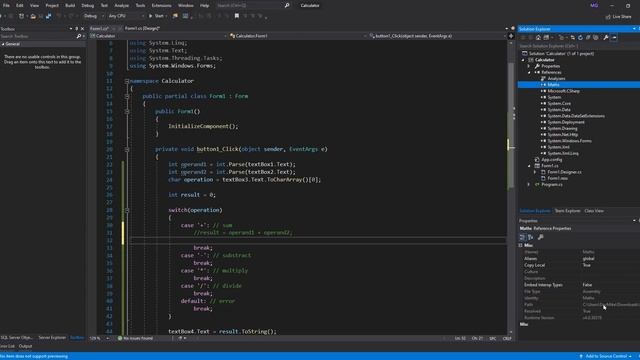Open the Any CPU platform dropdown
Image resolution: width=640 pixels, height=360 pixels.
click(x=126, y=16)
